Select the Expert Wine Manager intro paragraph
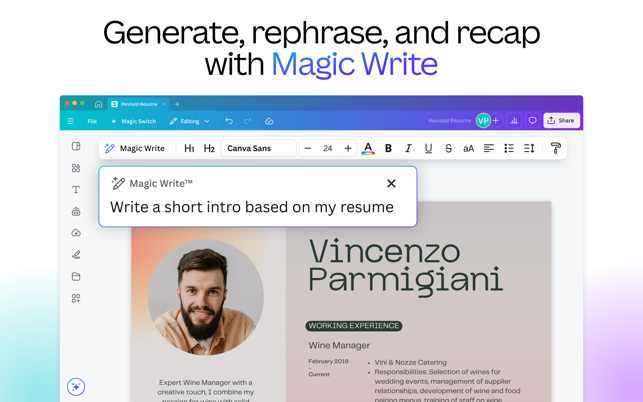643x402 pixels. [x=205, y=391]
